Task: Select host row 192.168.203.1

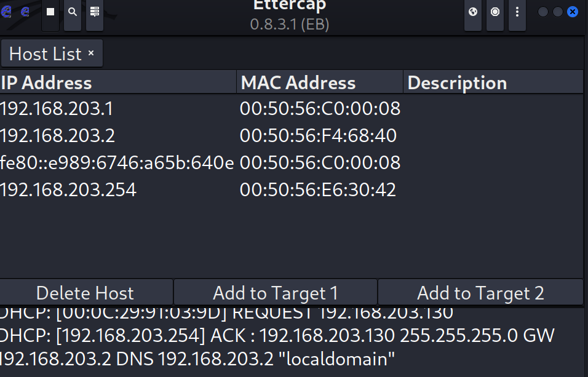Action: click(x=292, y=108)
